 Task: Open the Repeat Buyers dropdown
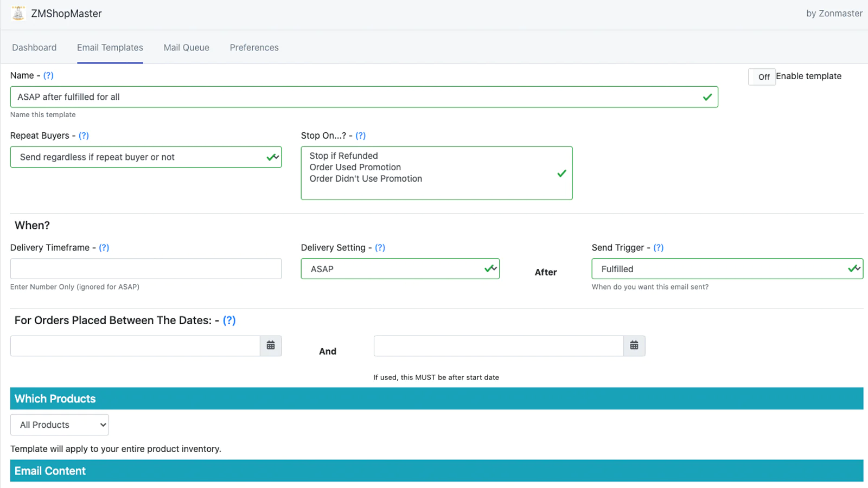(146, 157)
